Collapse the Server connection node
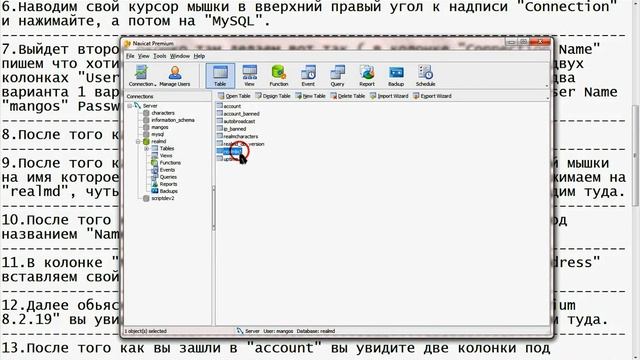The width and height of the screenshot is (640, 360). (x=130, y=106)
